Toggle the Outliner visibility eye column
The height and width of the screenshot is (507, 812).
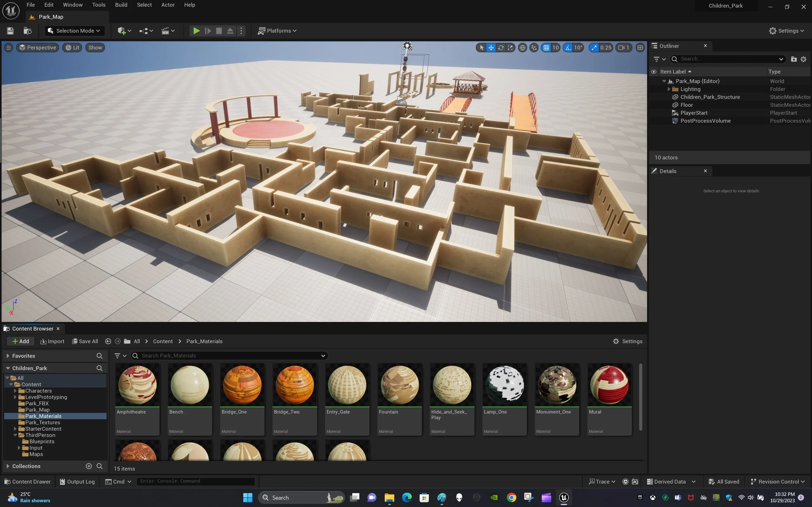654,72
